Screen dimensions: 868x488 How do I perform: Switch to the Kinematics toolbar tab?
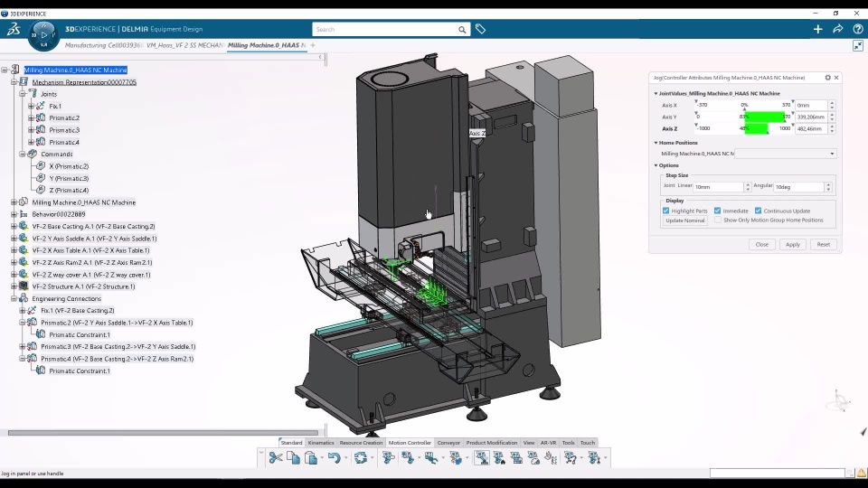tap(321, 443)
